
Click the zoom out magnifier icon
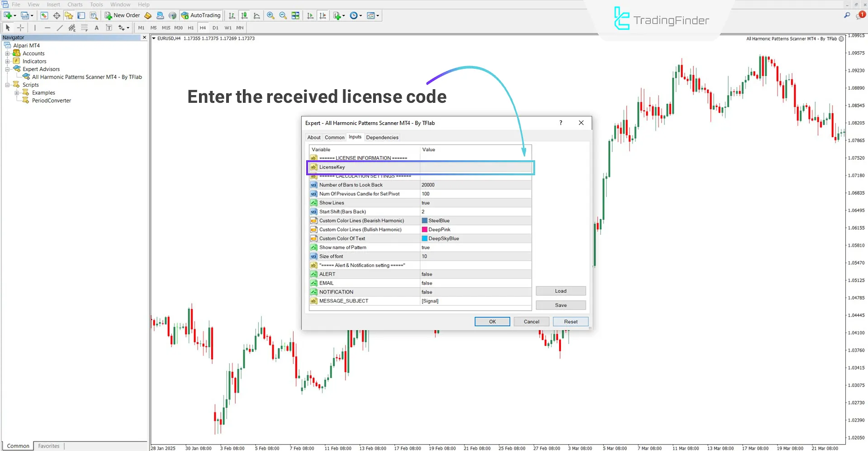(283, 15)
